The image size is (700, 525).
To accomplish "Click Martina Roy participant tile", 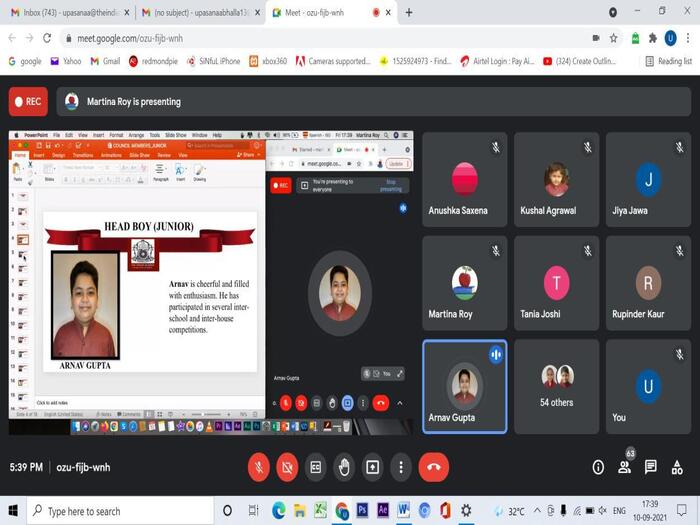I will tap(465, 283).
